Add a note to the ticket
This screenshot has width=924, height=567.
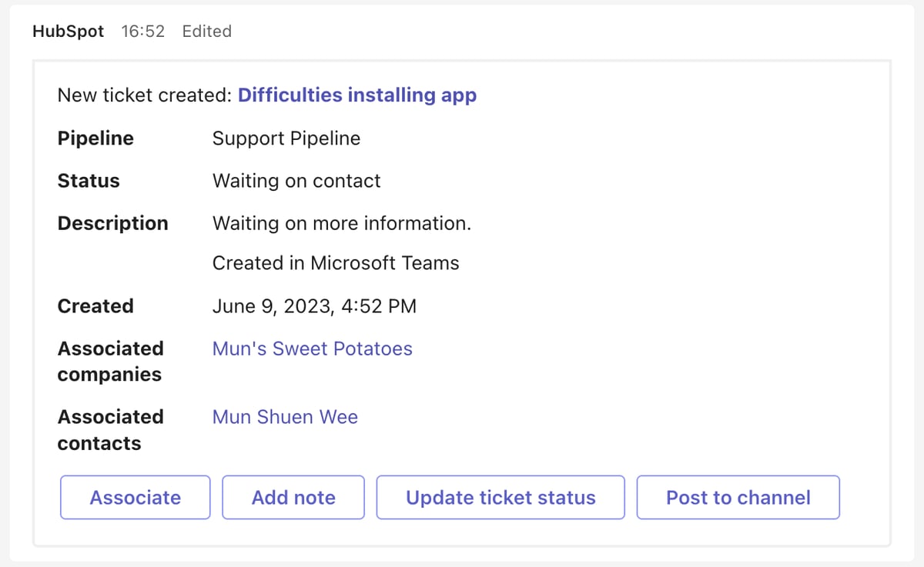tap(293, 497)
